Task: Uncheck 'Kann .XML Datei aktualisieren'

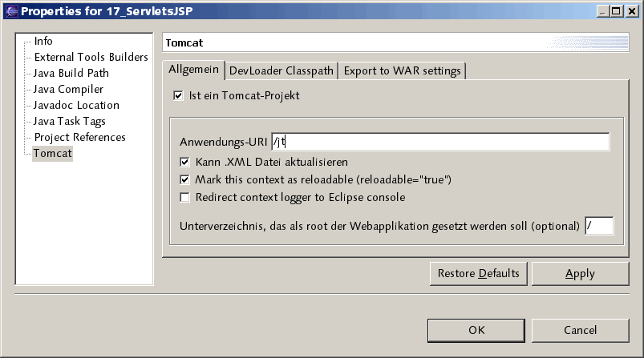Action: click(185, 162)
